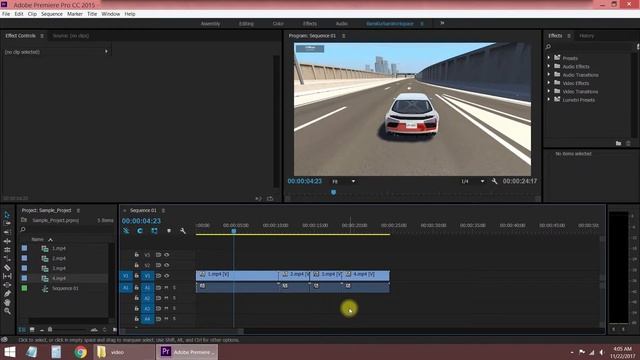The image size is (640, 360).
Task: Open playback resolution 1/4 dropdown
Action: (473, 181)
